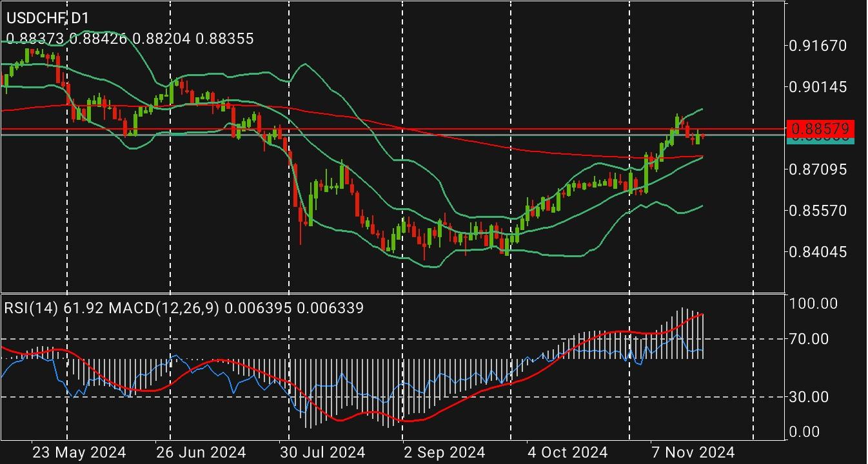Image resolution: width=868 pixels, height=464 pixels.
Task: Click the 0.91670 price axis label
Action: click(817, 46)
